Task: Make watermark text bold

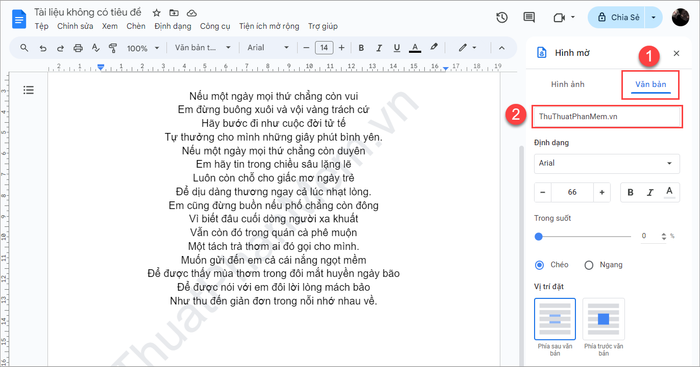Action: point(630,192)
